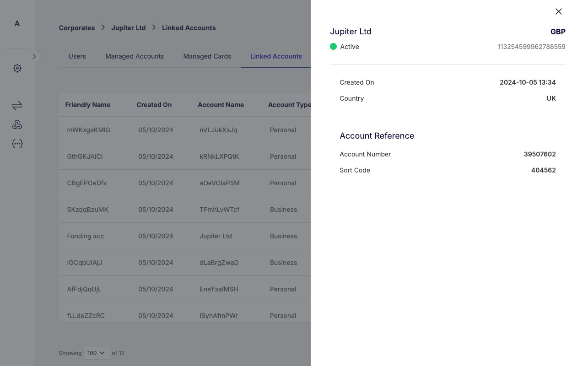Click account name EneYxaIMSH
Image resolution: width=588 pixels, height=366 pixels.
coord(219,289)
